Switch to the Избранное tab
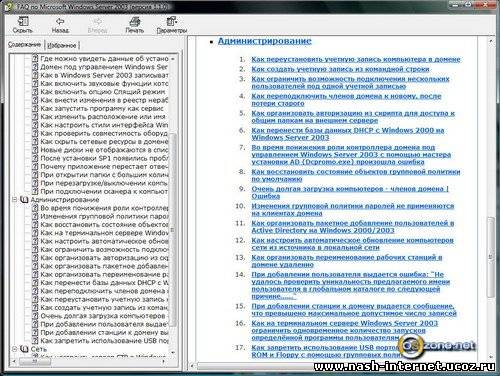Screen dimensions: 500x376 point(62,45)
